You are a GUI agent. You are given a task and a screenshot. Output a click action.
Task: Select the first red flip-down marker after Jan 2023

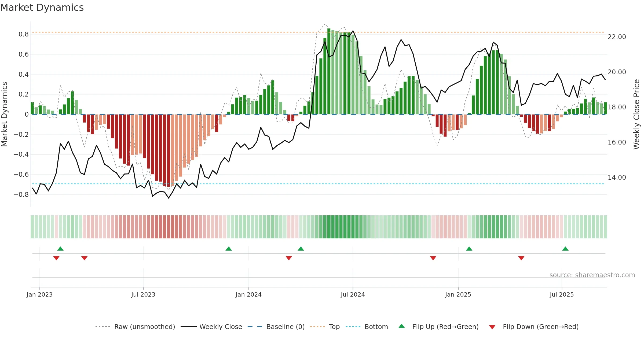point(56,258)
